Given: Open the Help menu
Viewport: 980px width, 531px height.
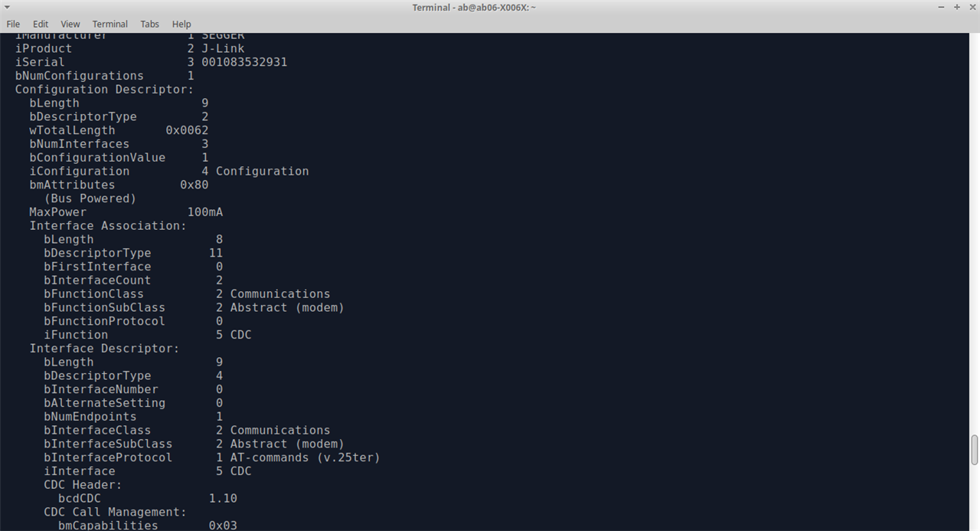Looking at the screenshot, I should tap(181, 24).
